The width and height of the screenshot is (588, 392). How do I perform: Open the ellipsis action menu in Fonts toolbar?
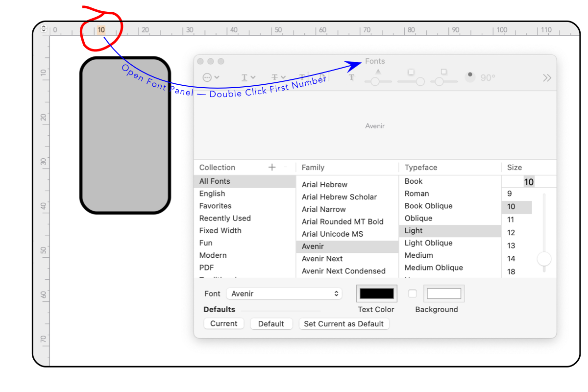click(211, 77)
